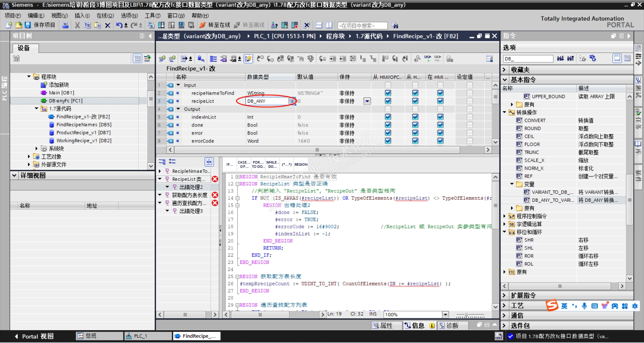
Task: Click the print icon in toolbar
Action: (65, 25)
